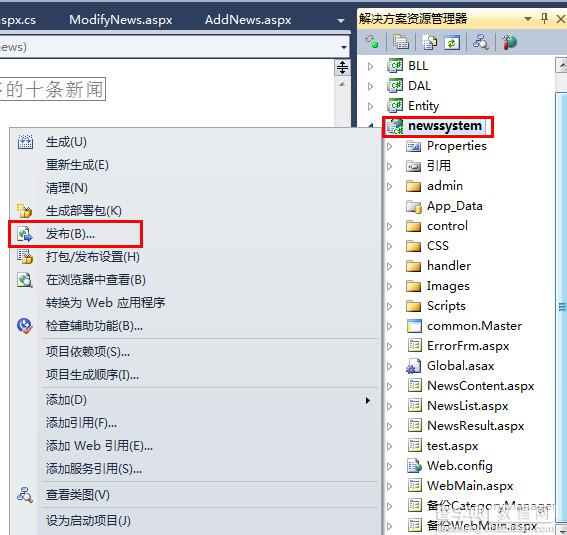567x535 pixels.
Task: Open the 添加(D) submenu arrow
Action: coord(367,400)
